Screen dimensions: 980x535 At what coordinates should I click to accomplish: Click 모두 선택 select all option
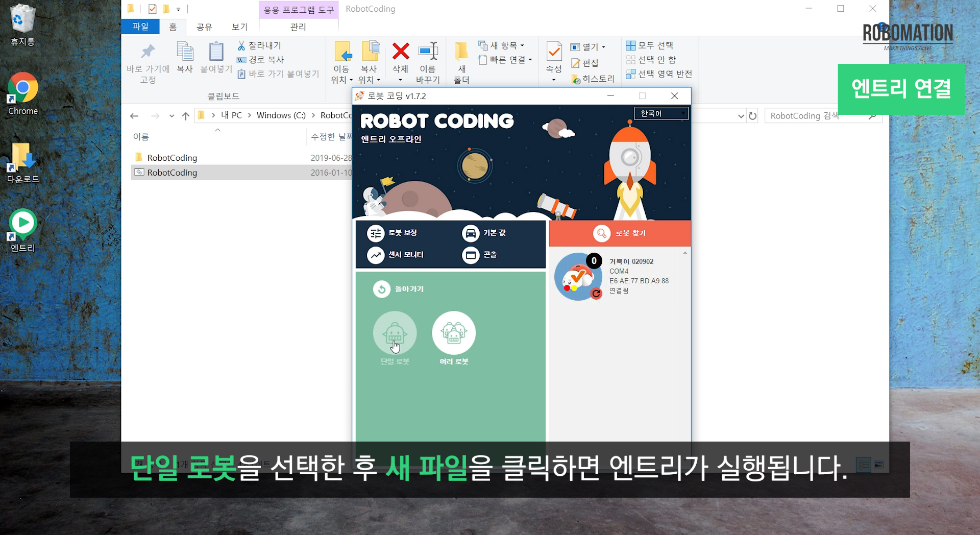[650, 45]
